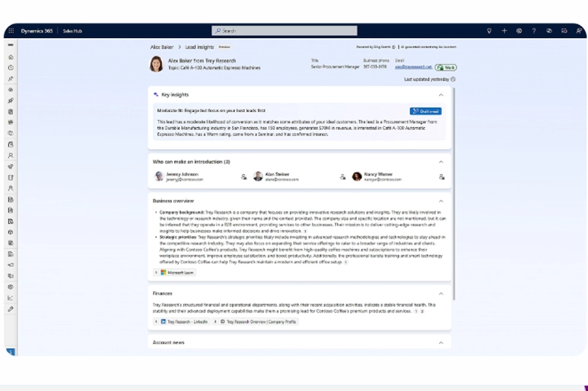Screen dimensions: 588x391
Task: Click the introduction icon next to Nancy Warner
Action: 442,176
